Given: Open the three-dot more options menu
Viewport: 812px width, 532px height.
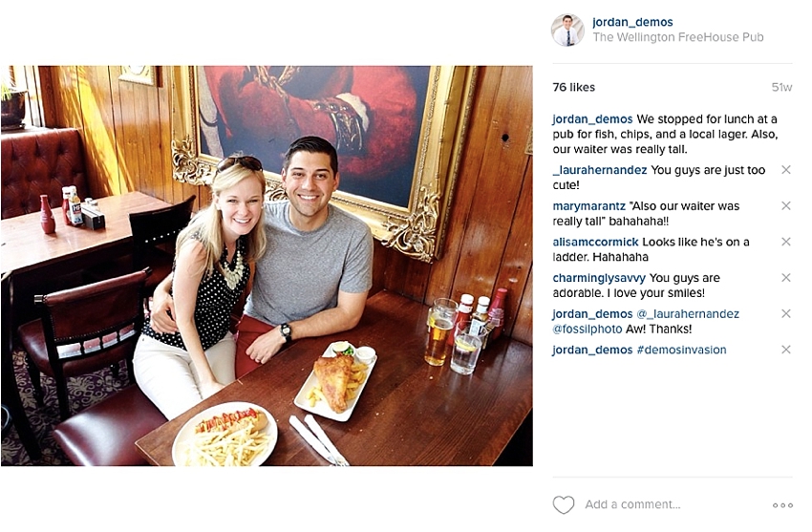Looking at the screenshot, I should pos(782,505).
